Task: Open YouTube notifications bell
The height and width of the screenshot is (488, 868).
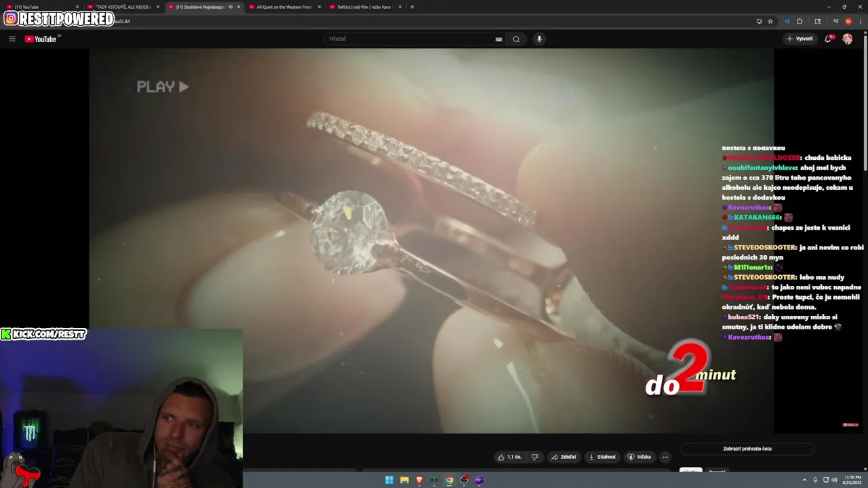Action: click(828, 39)
